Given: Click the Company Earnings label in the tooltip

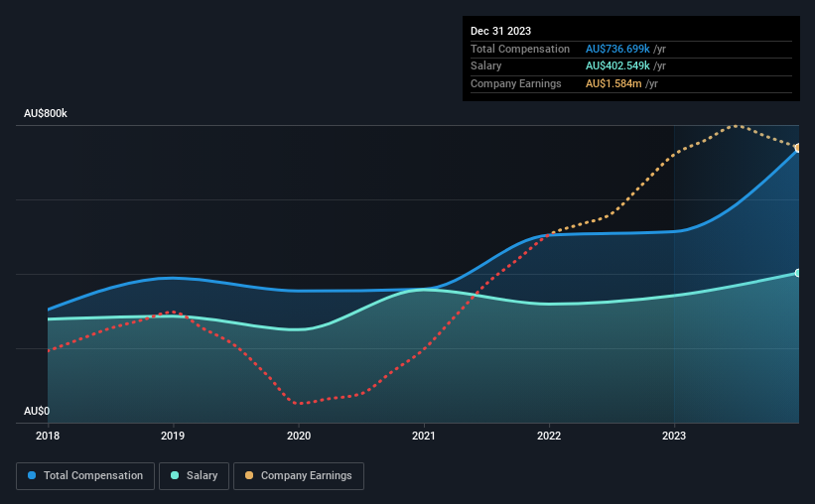Looking at the screenshot, I should point(515,83).
